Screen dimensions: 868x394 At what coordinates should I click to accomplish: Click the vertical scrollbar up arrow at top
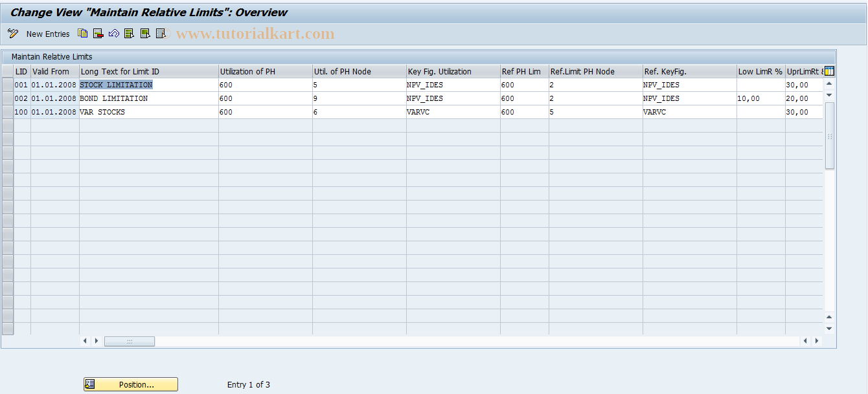(829, 83)
